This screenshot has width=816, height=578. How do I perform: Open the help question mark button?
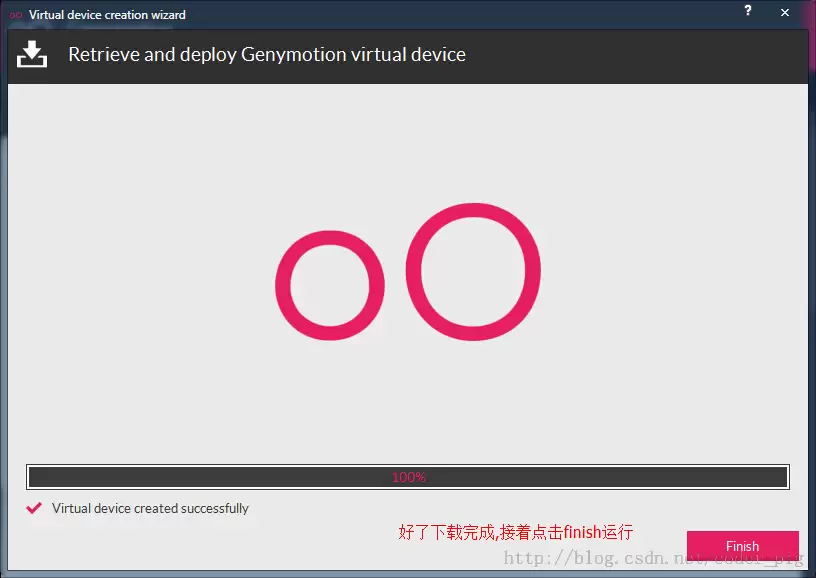(x=748, y=10)
